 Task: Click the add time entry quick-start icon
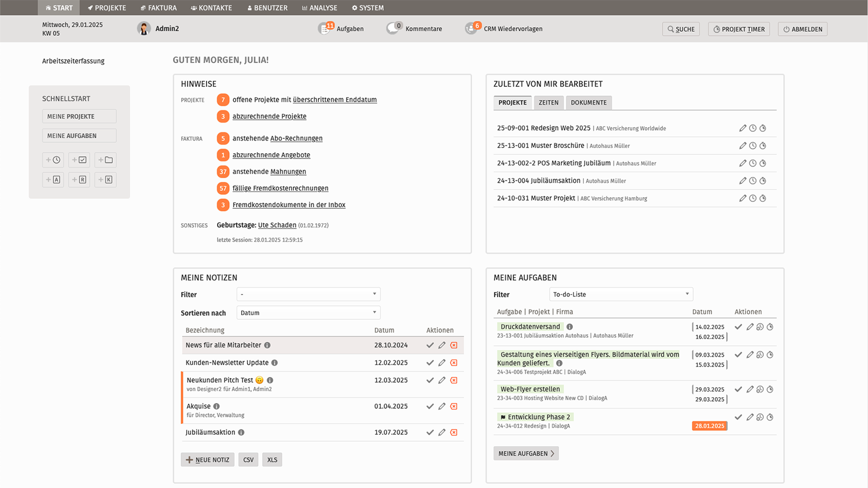tap(53, 160)
